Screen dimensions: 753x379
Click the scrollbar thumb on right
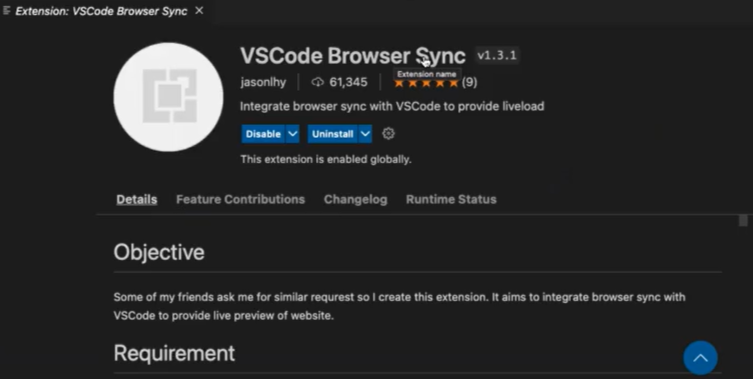[x=743, y=220]
